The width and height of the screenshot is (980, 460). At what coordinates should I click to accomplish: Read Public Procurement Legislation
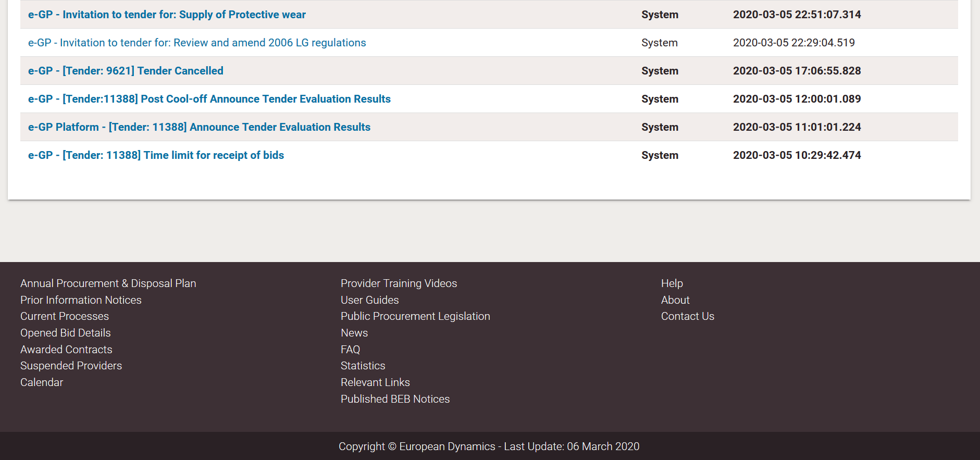click(415, 316)
